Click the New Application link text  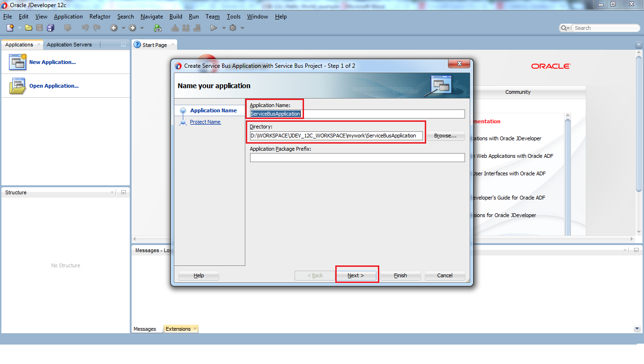coord(52,62)
